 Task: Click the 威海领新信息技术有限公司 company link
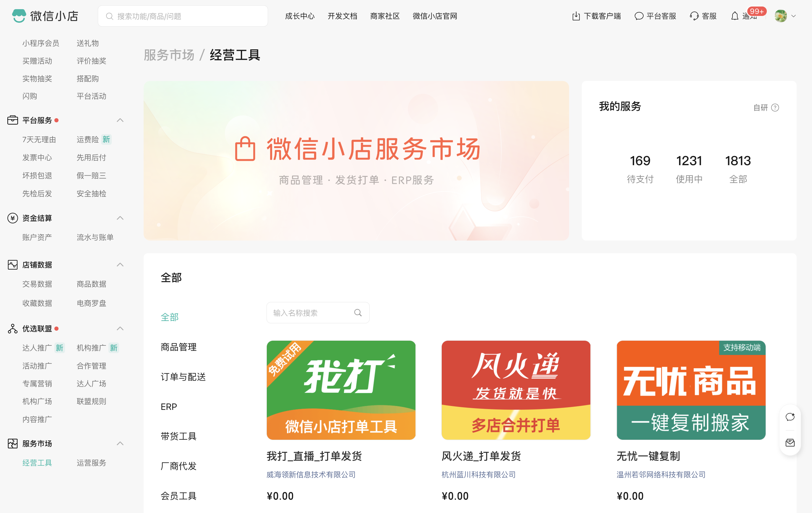point(311,475)
